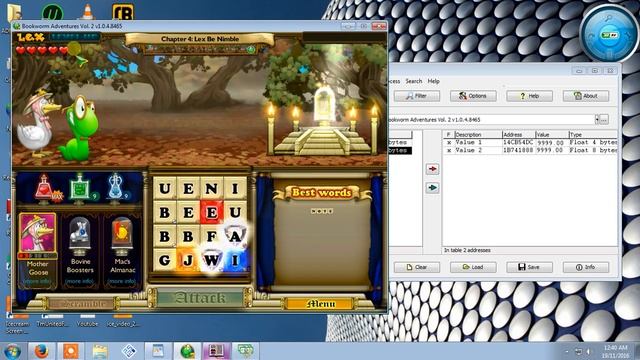Open the game Menu button
Viewport: 640px width, 360px height.
tap(321, 304)
